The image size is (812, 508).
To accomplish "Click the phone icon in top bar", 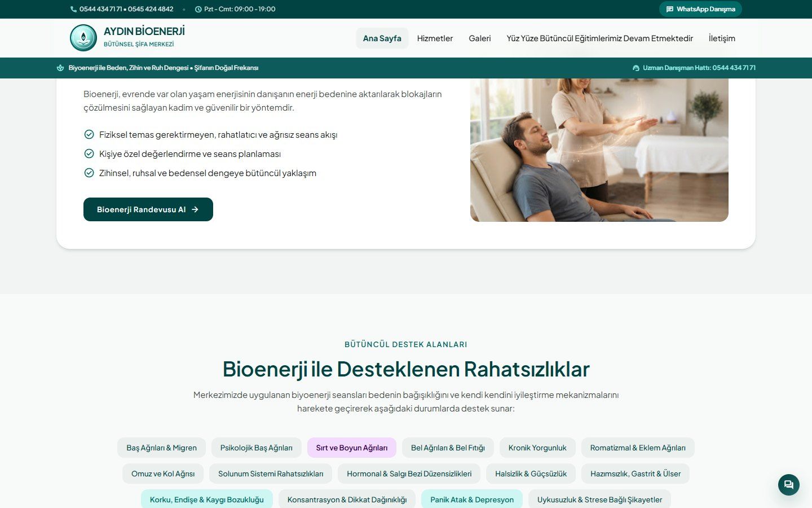I will [73, 9].
